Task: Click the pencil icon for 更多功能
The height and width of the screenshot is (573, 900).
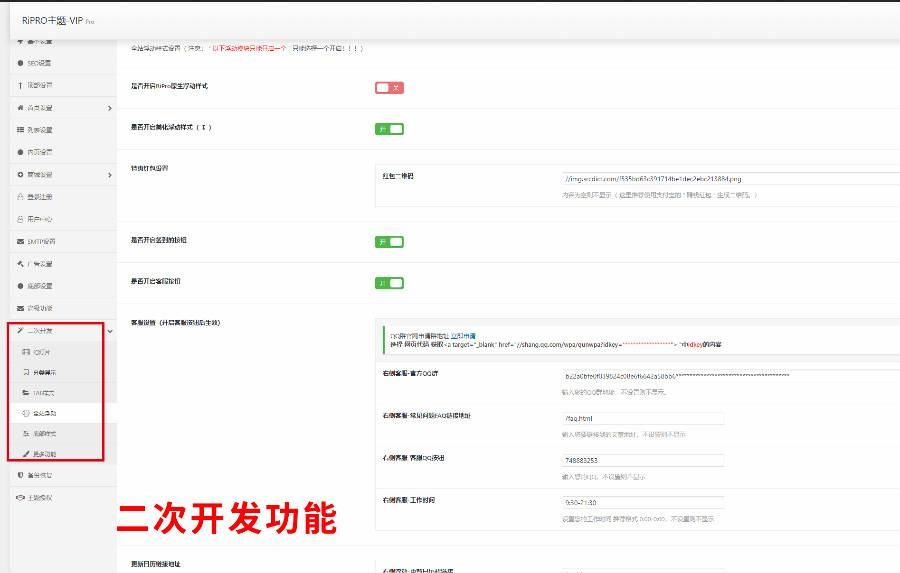Action: point(26,454)
